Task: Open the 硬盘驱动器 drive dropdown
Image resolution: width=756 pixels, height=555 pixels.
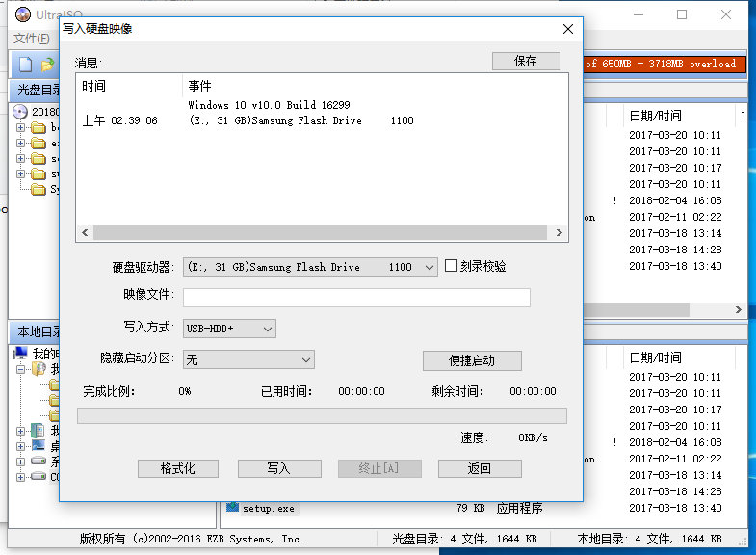Action: coord(430,267)
